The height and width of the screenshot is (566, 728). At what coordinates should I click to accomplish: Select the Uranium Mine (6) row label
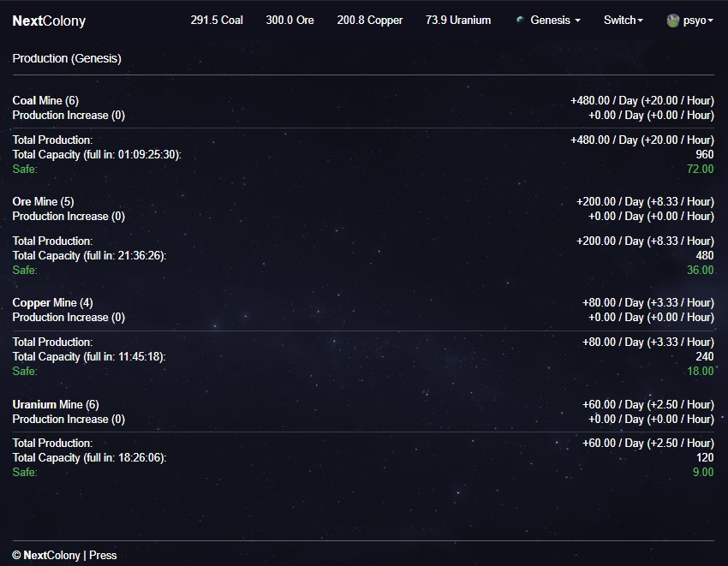[x=55, y=404]
